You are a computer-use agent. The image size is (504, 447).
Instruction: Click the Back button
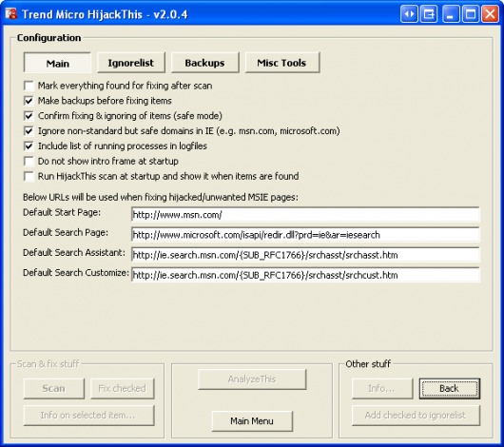[x=450, y=388]
